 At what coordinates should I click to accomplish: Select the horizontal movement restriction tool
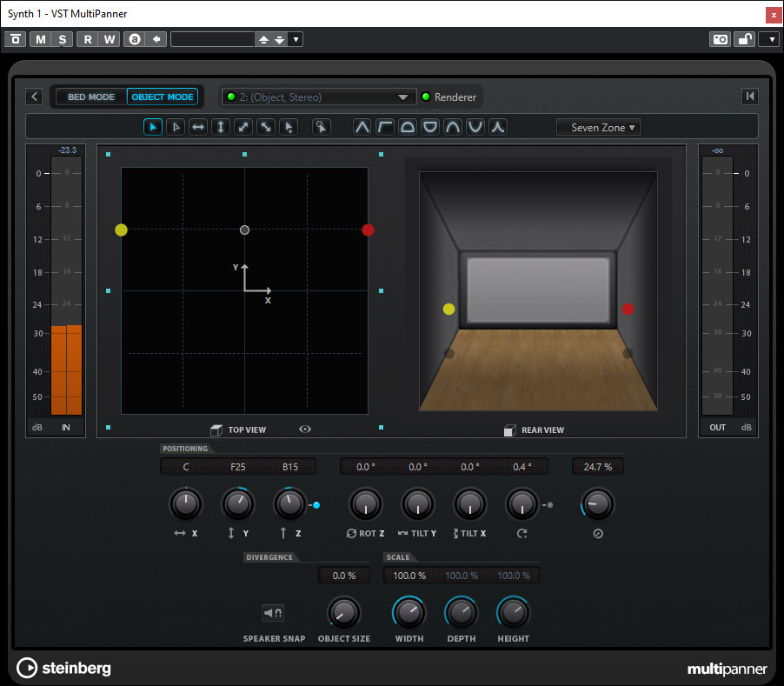point(198,127)
